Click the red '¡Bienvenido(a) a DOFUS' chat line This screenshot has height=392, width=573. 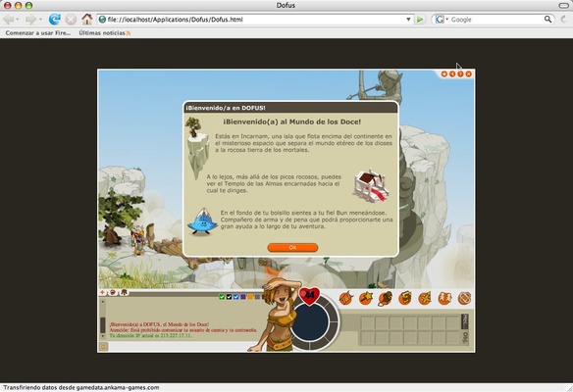[159, 324]
